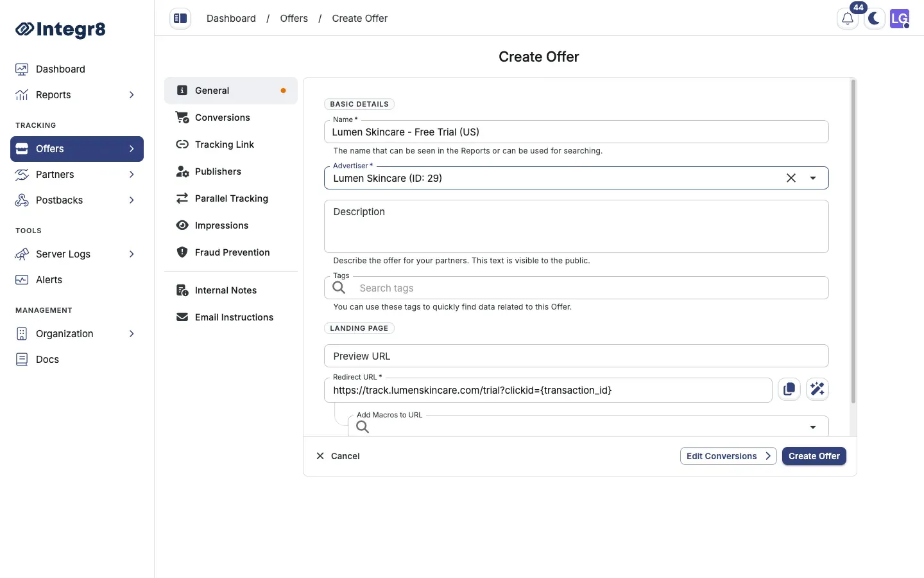924x578 pixels.
Task: Open the LG user avatar menu
Action: (900, 19)
